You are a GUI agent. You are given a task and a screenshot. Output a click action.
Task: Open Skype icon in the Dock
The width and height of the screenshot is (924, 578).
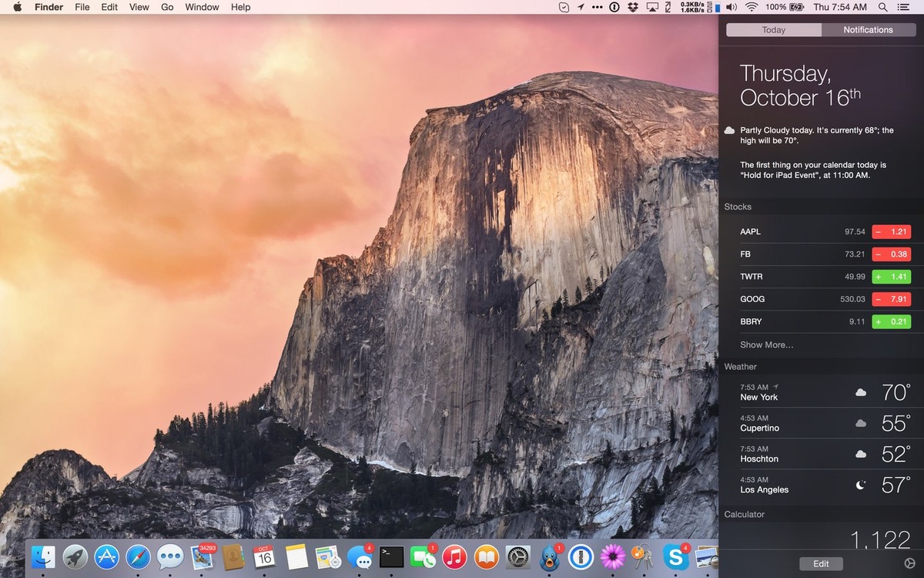(676, 556)
